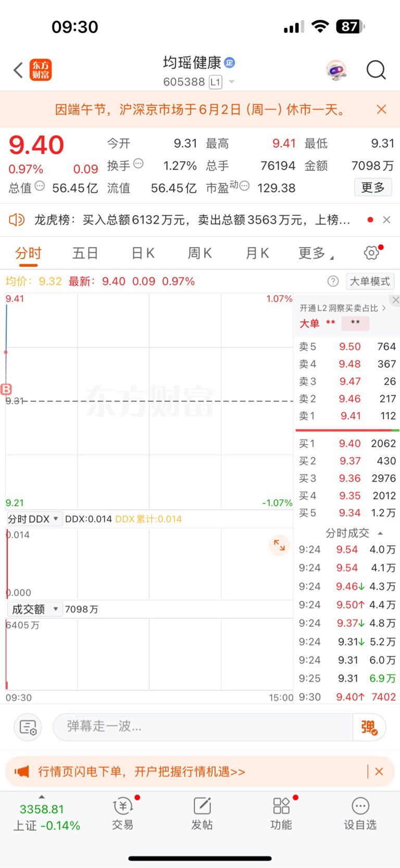The image size is (400, 868).
Task: Open the chart settings gear icon
Action: tap(371, 253)
